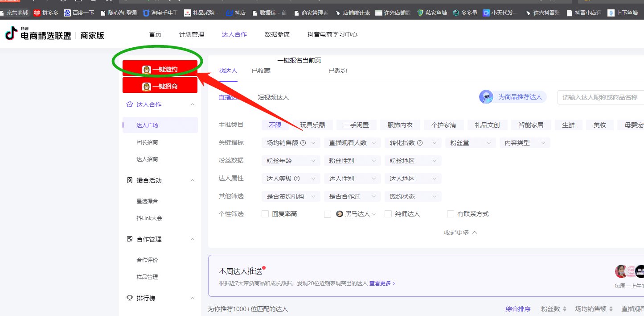Open the 是否签约机构 dropdown

point(291,196)
